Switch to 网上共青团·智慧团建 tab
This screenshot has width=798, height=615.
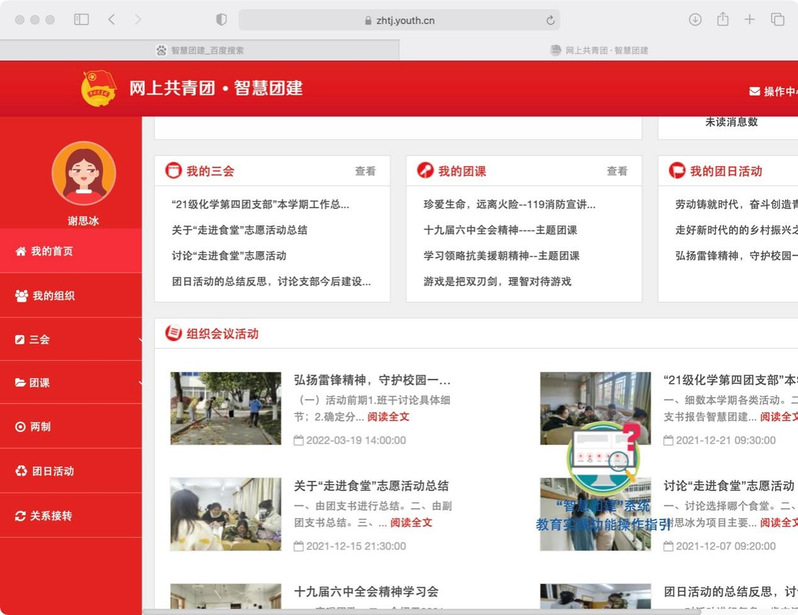(x=599, y=50)
